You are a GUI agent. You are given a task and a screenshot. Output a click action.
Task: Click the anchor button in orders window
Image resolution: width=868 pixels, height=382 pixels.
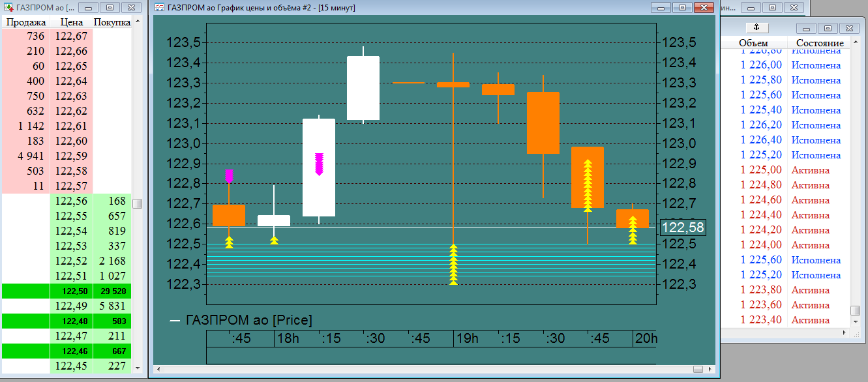pos(756,27)
